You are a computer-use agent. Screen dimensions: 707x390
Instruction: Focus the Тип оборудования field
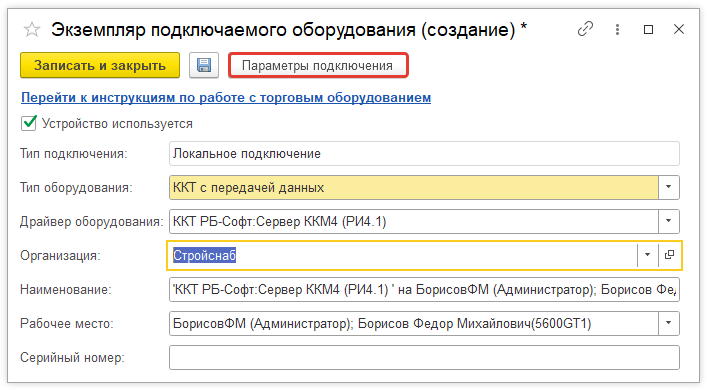tap(413, 187)
